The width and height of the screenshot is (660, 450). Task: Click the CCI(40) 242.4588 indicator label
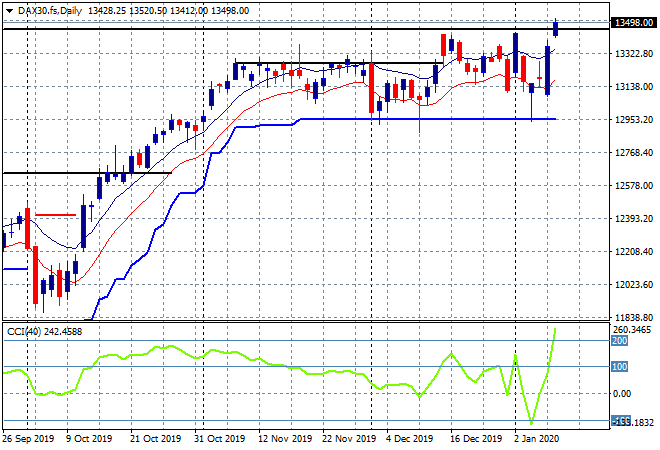[44, 332]
